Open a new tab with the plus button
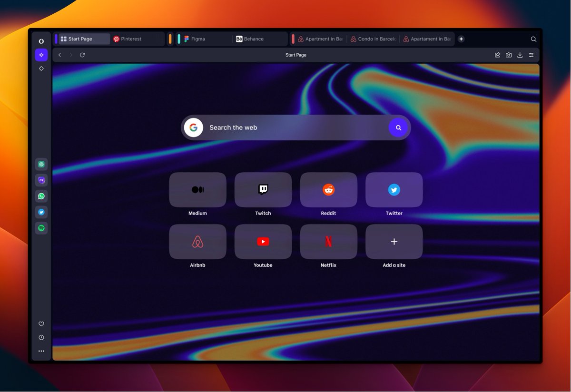 (x=461, y=39)
